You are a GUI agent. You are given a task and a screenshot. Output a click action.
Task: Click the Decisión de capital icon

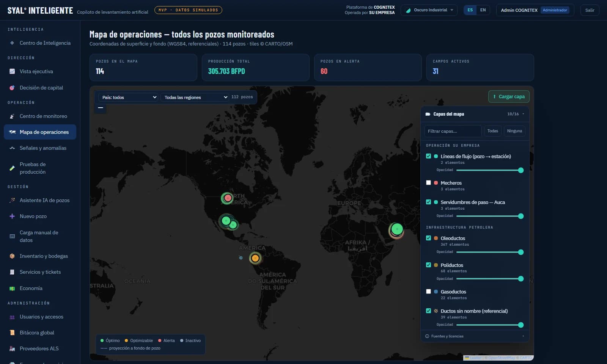[x=12, y=88]
